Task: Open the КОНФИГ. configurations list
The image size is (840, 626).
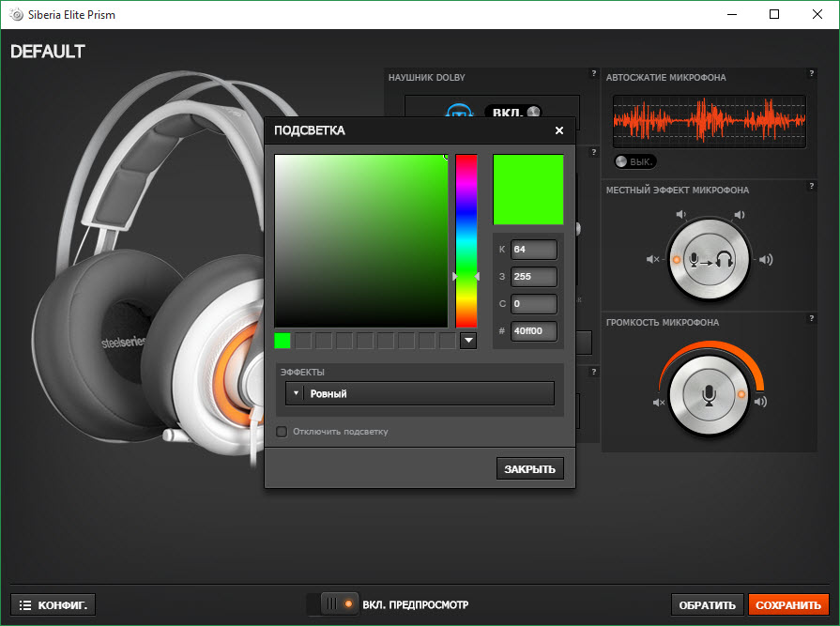Action: (x=53, y=605)
